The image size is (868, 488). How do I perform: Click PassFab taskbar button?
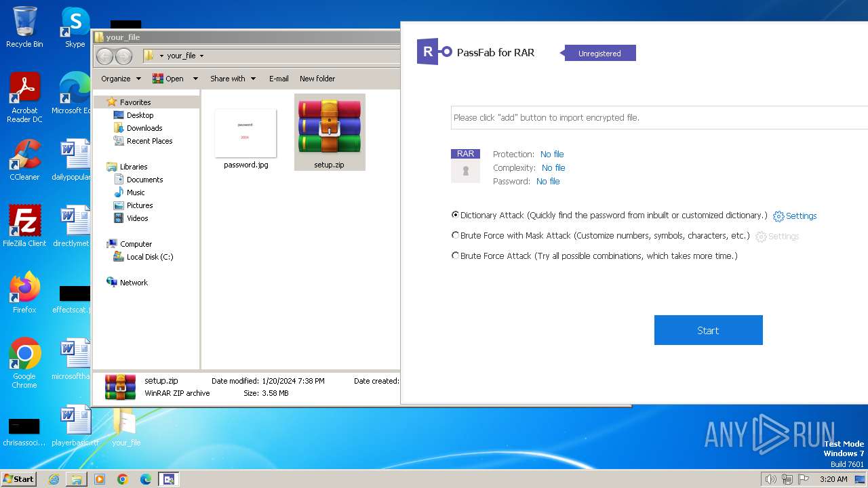pos(169,479)
